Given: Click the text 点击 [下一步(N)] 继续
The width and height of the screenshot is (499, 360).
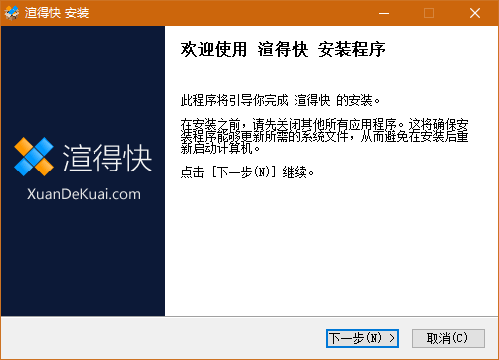Looking at the screenshot, I should tap(247, 172).
